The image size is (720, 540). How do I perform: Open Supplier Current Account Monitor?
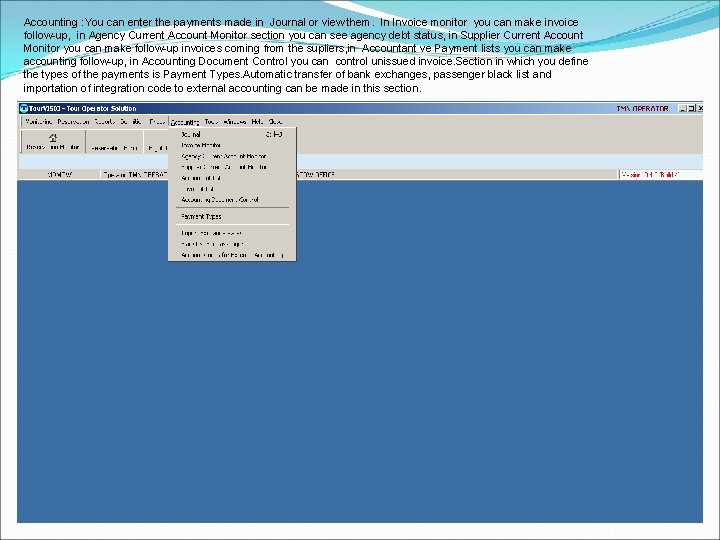pos(232,167)
